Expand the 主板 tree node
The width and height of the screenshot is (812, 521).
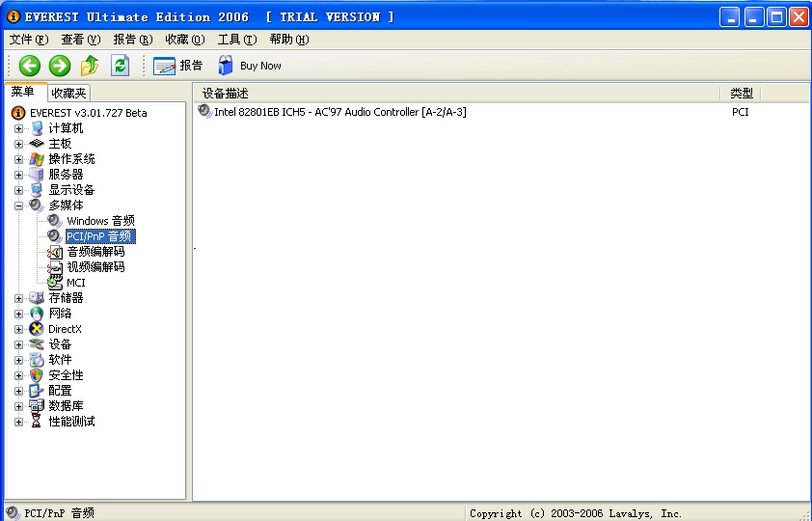click(x=18, y=144)
